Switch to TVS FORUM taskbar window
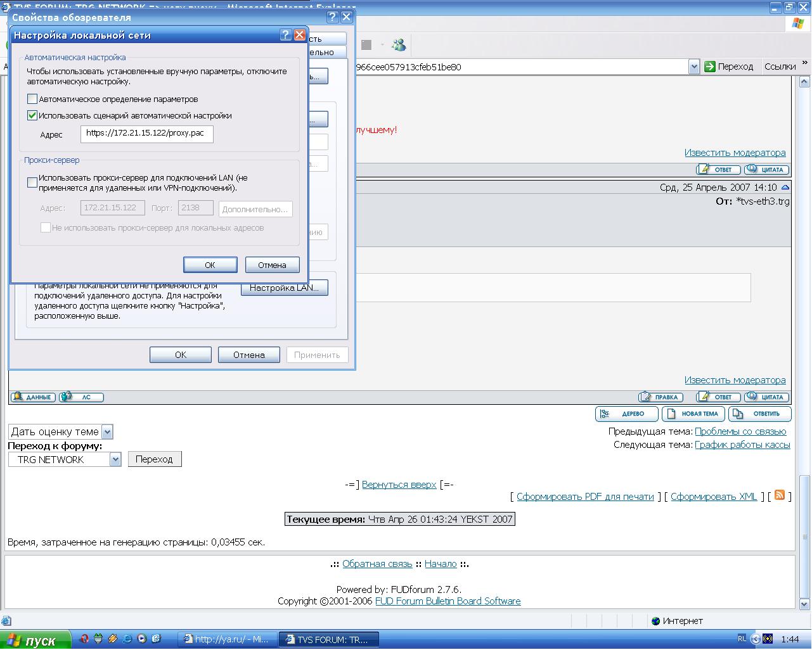 330,639
